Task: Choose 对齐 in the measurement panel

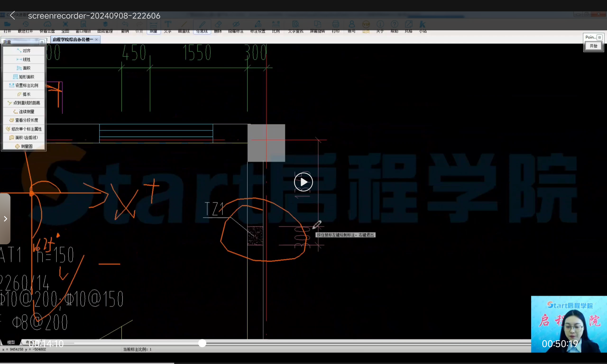Action: point(24,51)
